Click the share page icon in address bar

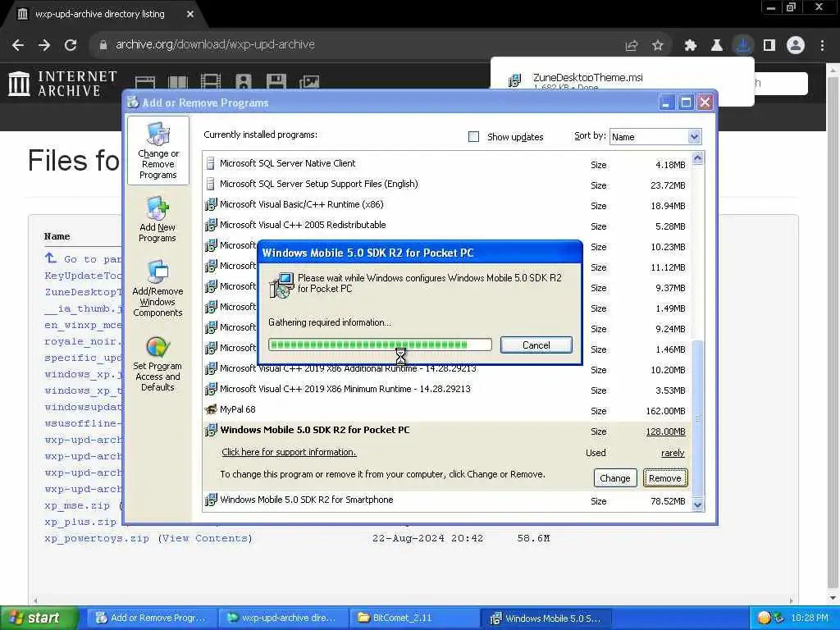tap(632, 46)
